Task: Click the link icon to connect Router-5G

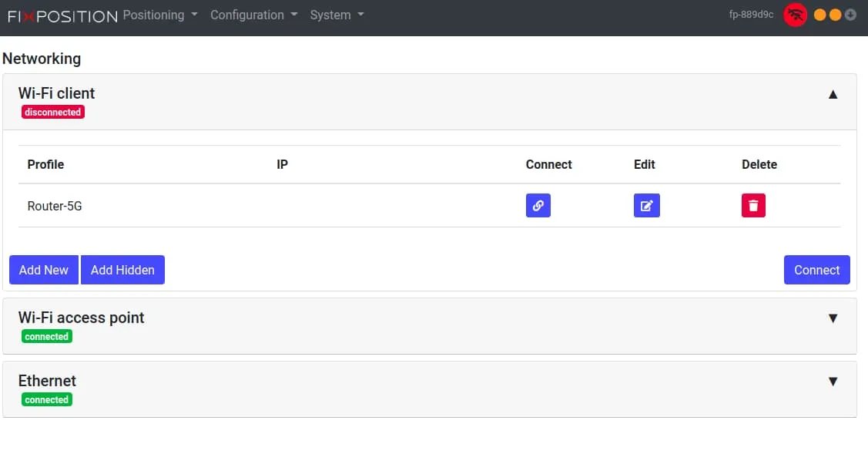Action: [538, 206]
